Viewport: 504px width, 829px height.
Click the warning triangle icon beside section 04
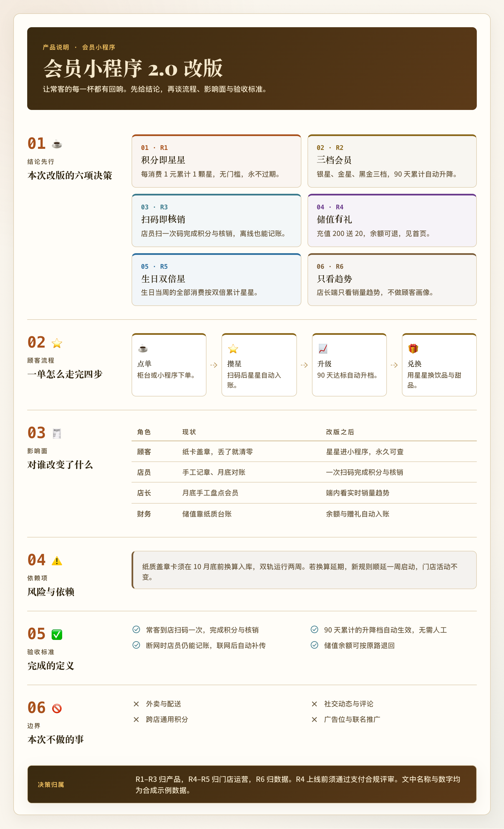pos(57,561)
